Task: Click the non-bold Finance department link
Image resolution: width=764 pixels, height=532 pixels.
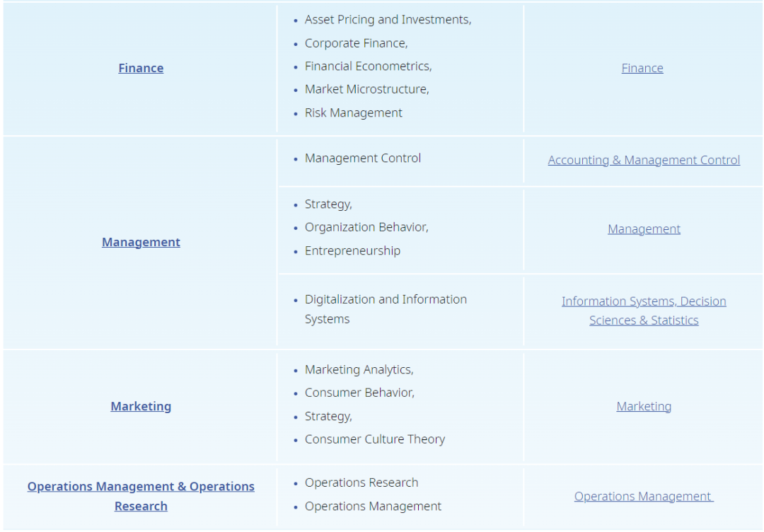Action: [642, 68]
